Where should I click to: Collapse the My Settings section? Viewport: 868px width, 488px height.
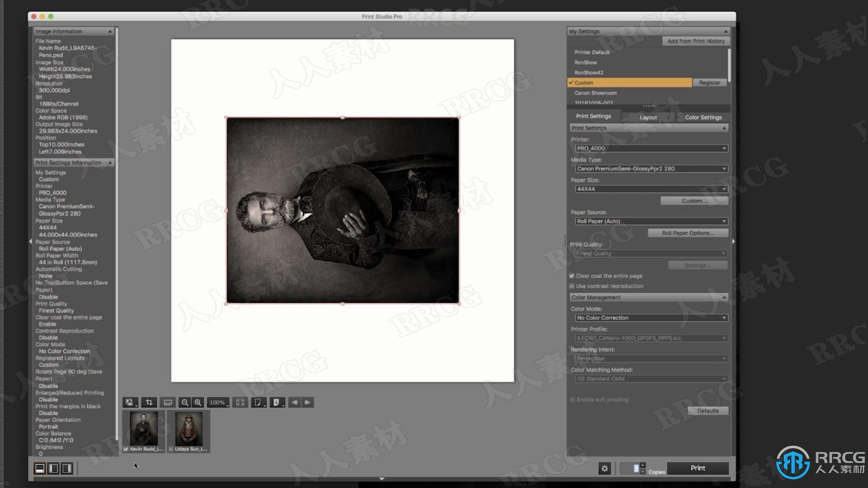click(726, 31)
